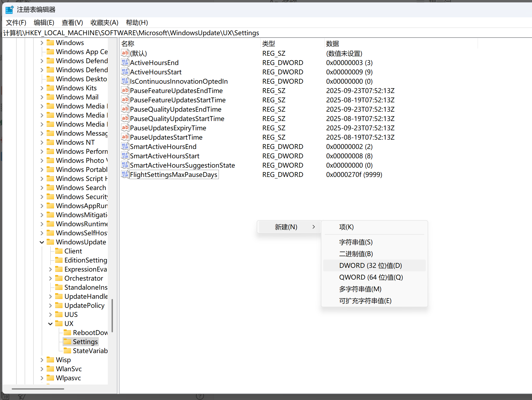Screen dimensions: 532x400
Task: Open the 查看(V) menu
Action: (72, 23)
